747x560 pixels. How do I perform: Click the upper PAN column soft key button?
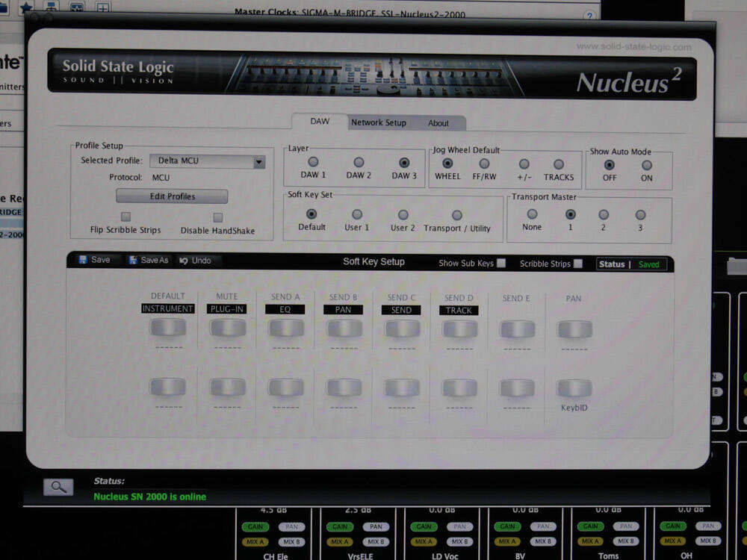pos(574,329)
